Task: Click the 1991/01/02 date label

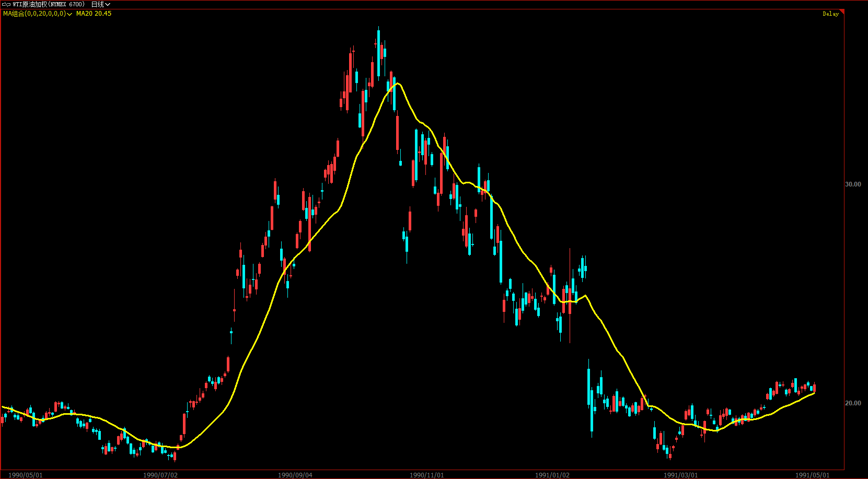Action: (x=552, y=475)
